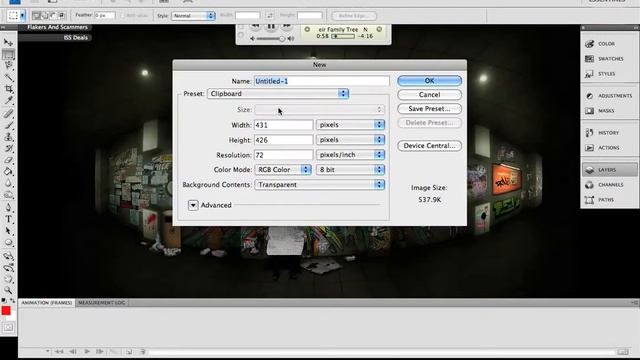Open the Preset dropdown showing Clipboard
The height and width of the screenshot is (360, 640).
click(278, 93)
